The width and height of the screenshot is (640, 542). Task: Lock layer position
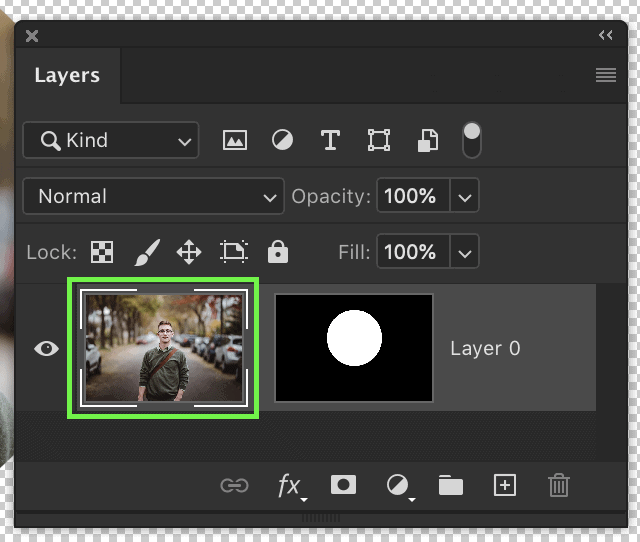pos(189,252)
